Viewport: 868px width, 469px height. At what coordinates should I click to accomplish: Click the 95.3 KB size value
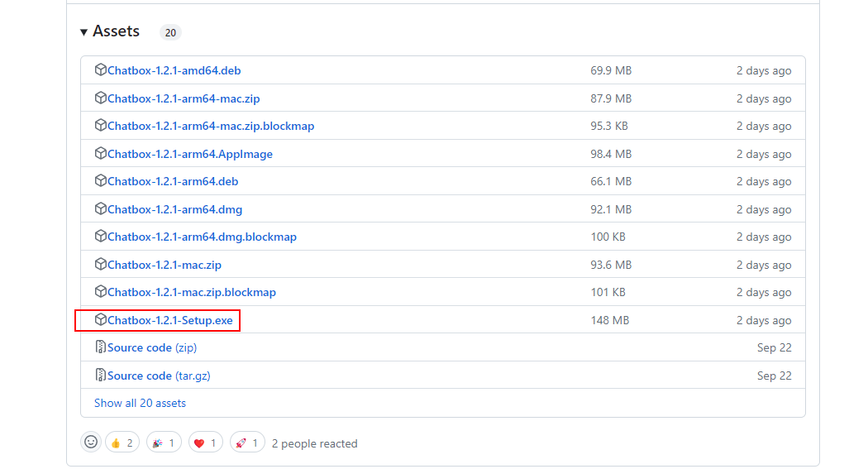pyautogui.click(x=609, y=126)
